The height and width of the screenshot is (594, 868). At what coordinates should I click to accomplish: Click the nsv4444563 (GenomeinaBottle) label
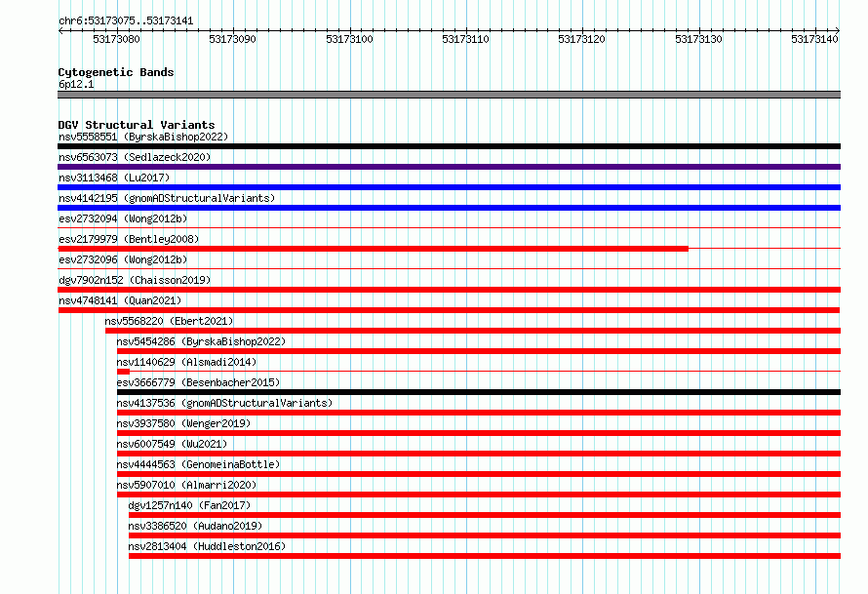click(198, 464)
